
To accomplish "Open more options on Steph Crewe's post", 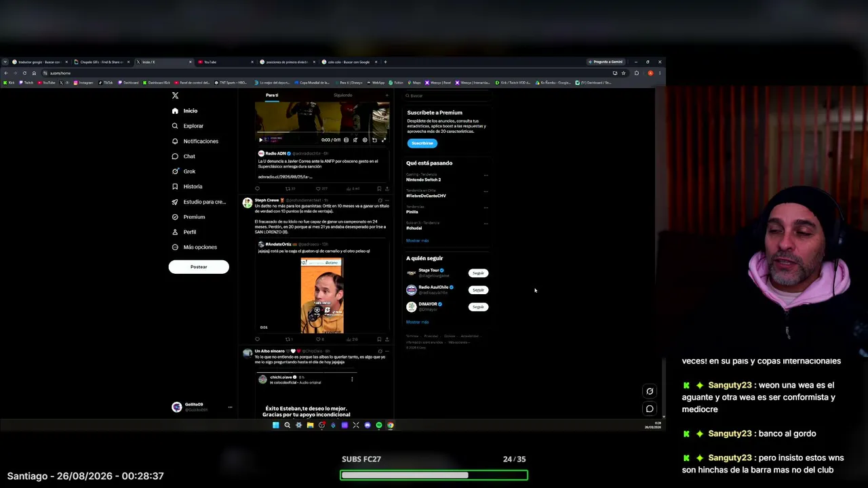I will [x=387, y=201].
